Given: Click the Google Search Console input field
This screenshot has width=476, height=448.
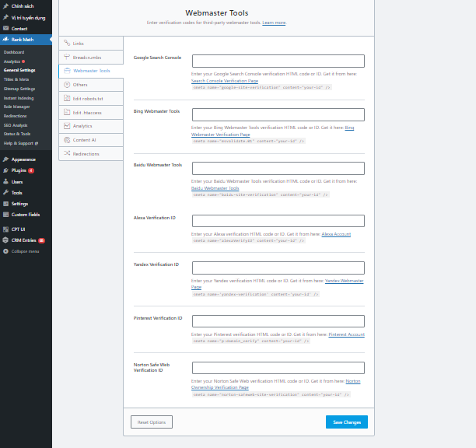Looking at the screenshot, I should coord(278,61).
